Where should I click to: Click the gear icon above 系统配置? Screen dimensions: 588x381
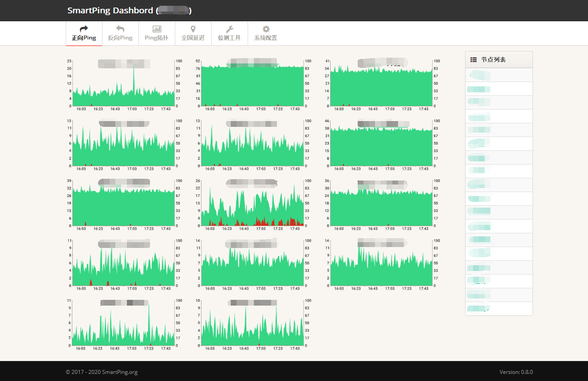[x=266, y=29]
